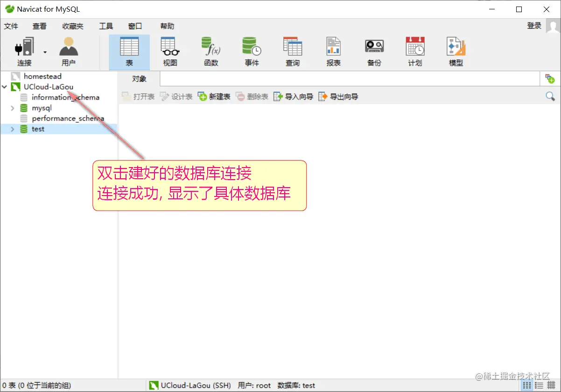Screen dimensions: 561x392
Task: Click the 设计表 button
Action: tap(176, 97)
